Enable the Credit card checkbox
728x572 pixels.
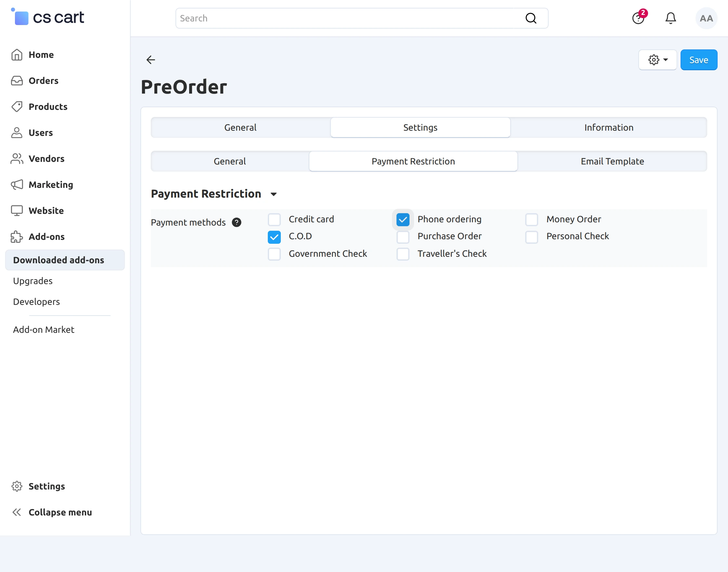point(274,220)
